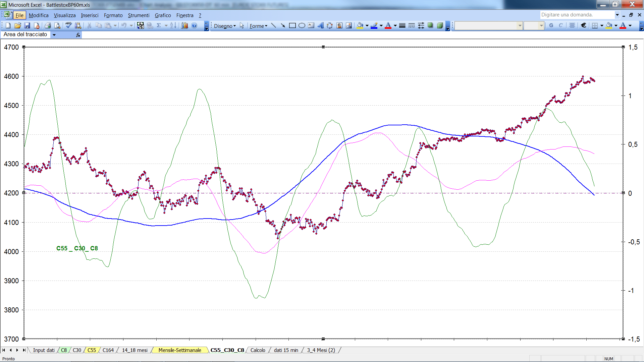This screenshot has height=362, width=644.
Task: Sort ascending with the A-Z icon
Action: coord(173,25)
